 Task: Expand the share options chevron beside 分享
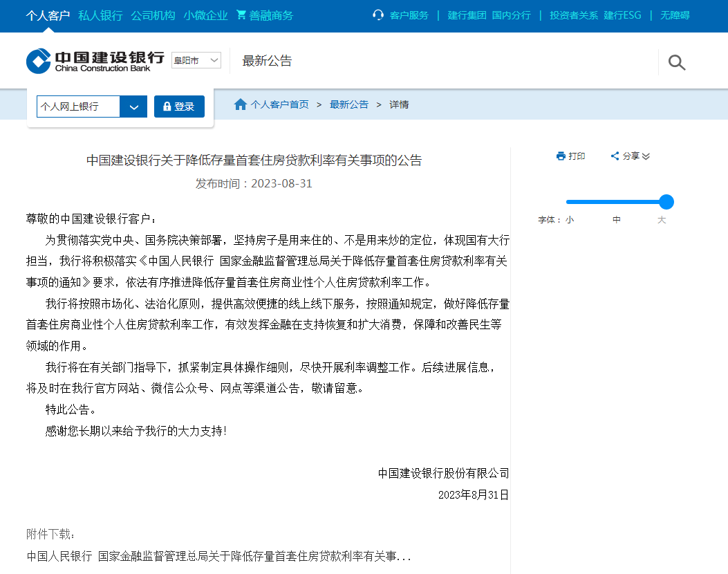point(646,157)
